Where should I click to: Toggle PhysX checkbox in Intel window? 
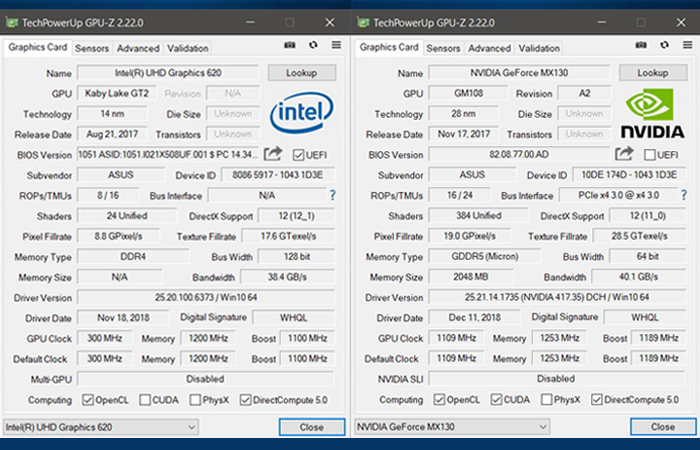pyautogui.click(x=195, y=400)
